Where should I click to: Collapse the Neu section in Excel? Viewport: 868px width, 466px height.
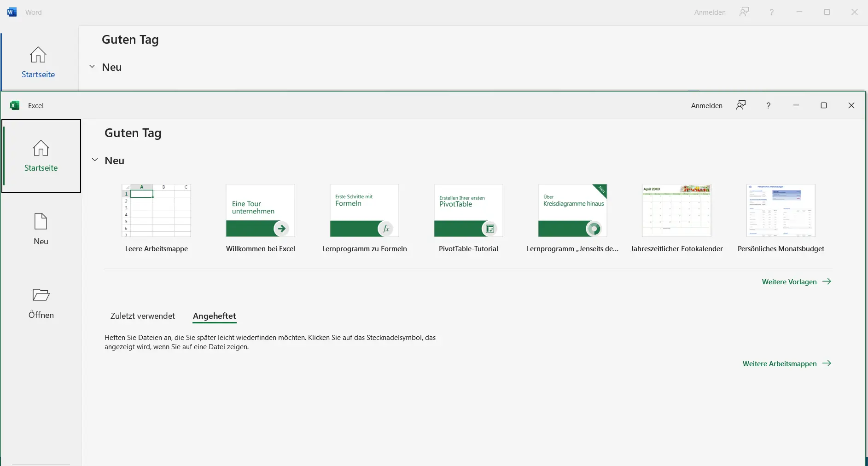95,160
